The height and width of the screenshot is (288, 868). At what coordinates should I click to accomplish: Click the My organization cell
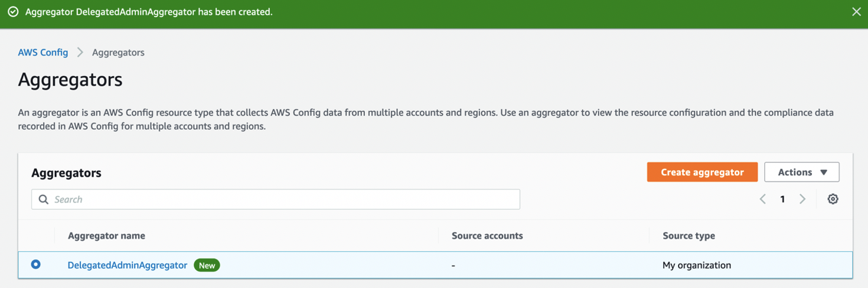click(697, 265)
